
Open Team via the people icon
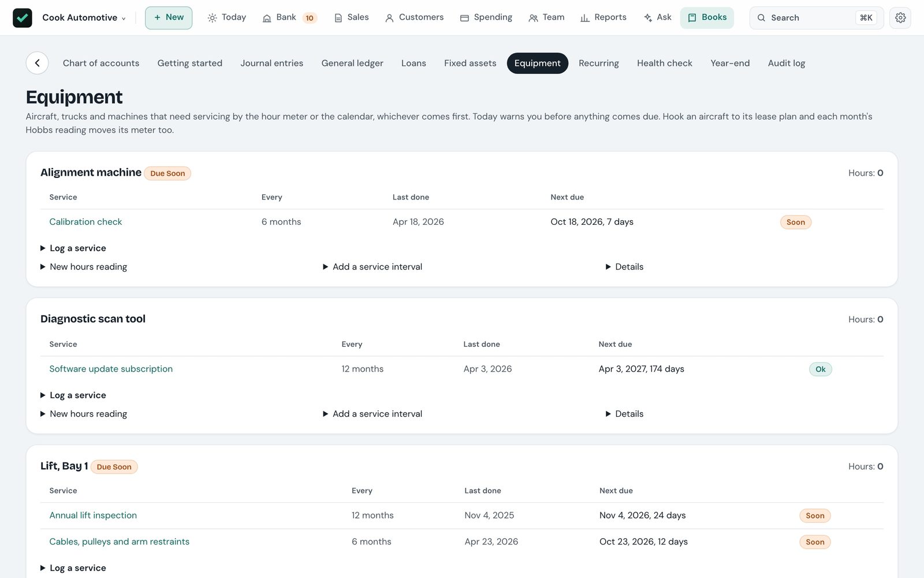(x=533, y=18)
